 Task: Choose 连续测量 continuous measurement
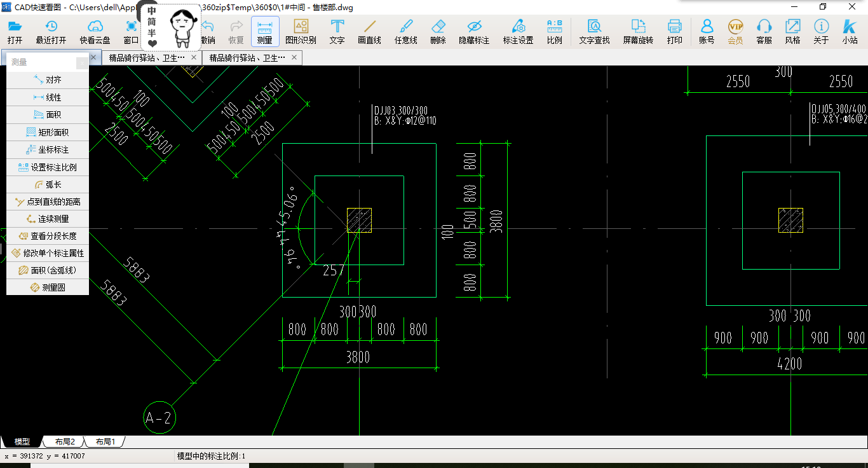point(48,219)
